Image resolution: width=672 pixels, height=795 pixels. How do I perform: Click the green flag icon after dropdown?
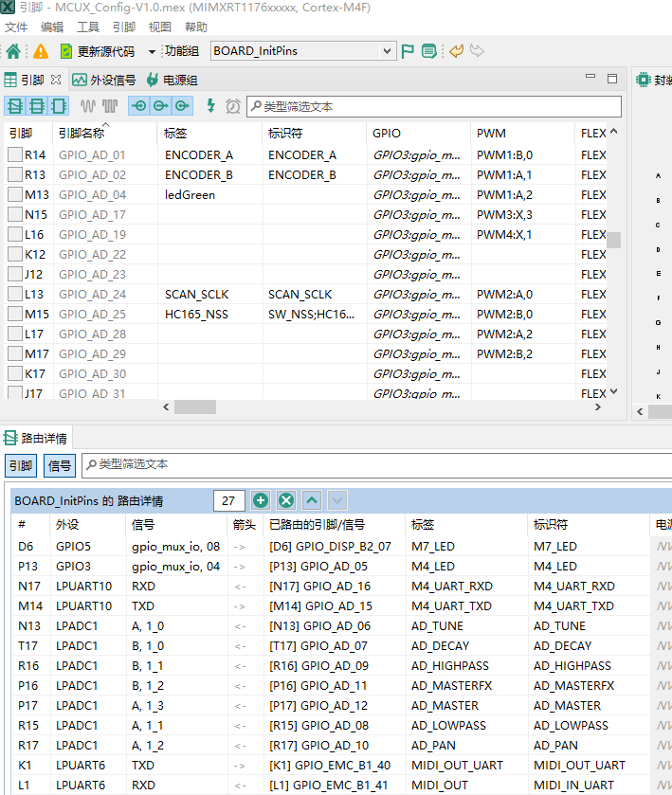click(x=408, y=51)
